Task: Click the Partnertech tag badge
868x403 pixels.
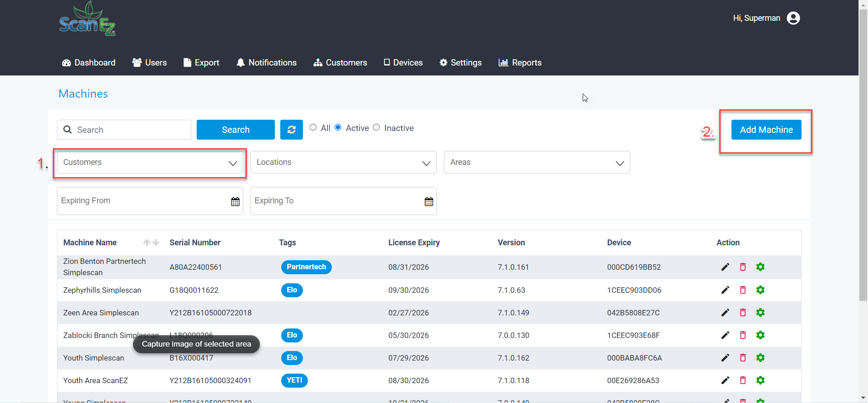Action: click(306, 267)
